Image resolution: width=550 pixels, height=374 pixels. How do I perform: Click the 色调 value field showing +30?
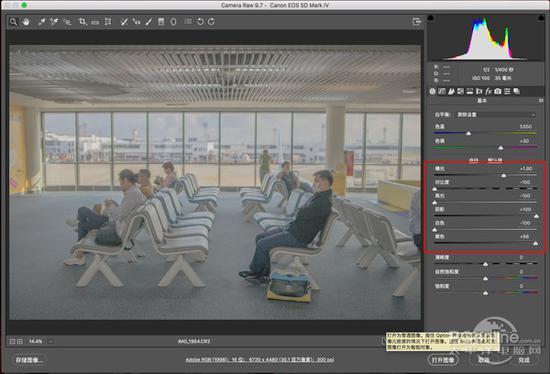pos(525,141)
